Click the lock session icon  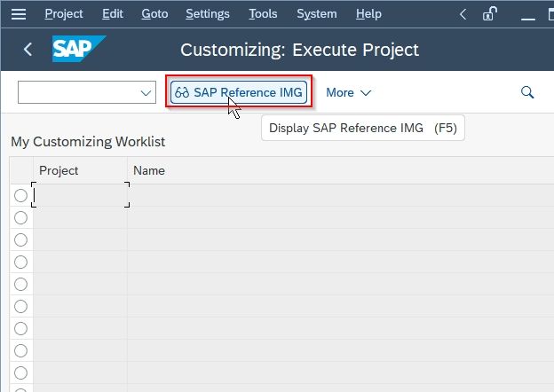pos(490,14)
